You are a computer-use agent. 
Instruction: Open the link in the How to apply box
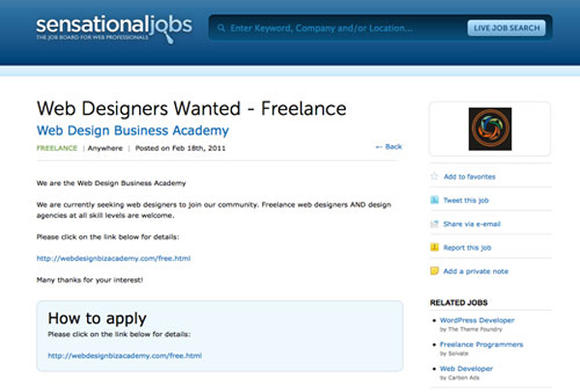pos(125,355)
